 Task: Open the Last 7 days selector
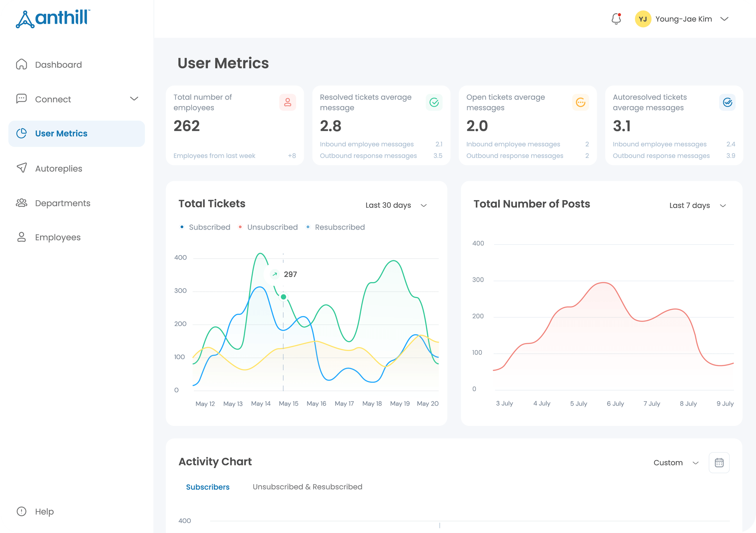[697, 205]
